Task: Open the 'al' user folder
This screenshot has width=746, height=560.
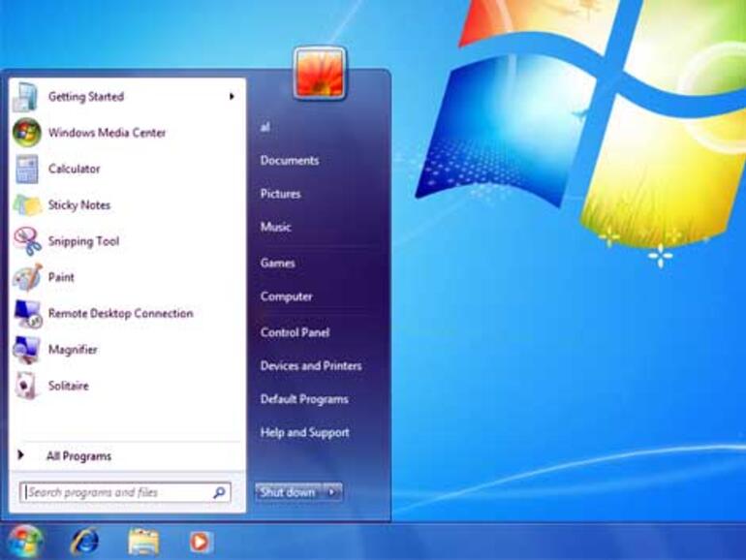Action: click(x=265, y=127)
